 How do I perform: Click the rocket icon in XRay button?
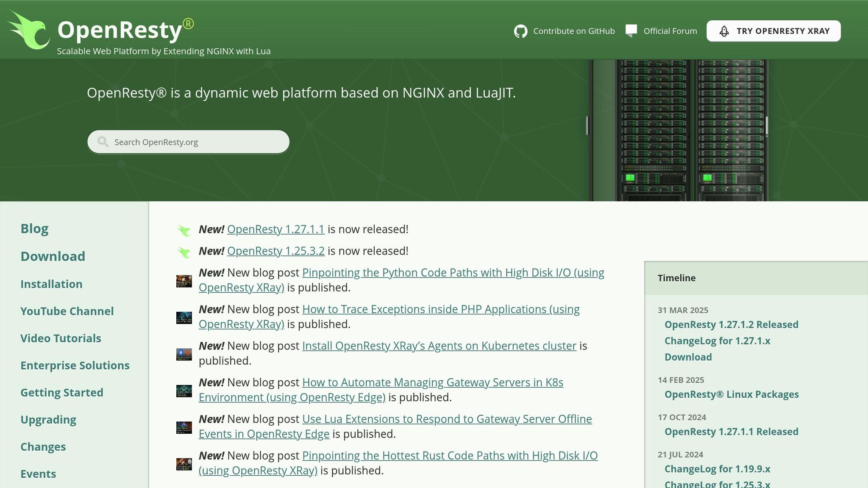click(x=724, y=31)
